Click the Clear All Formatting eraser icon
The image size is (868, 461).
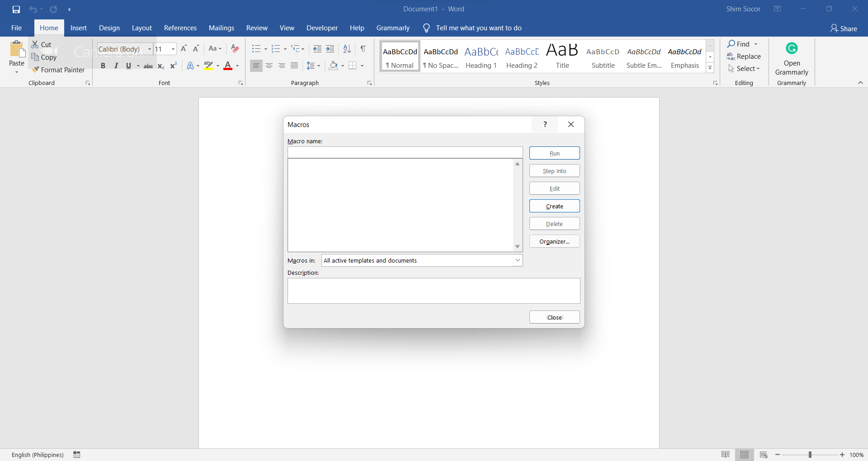click(235, 49)
